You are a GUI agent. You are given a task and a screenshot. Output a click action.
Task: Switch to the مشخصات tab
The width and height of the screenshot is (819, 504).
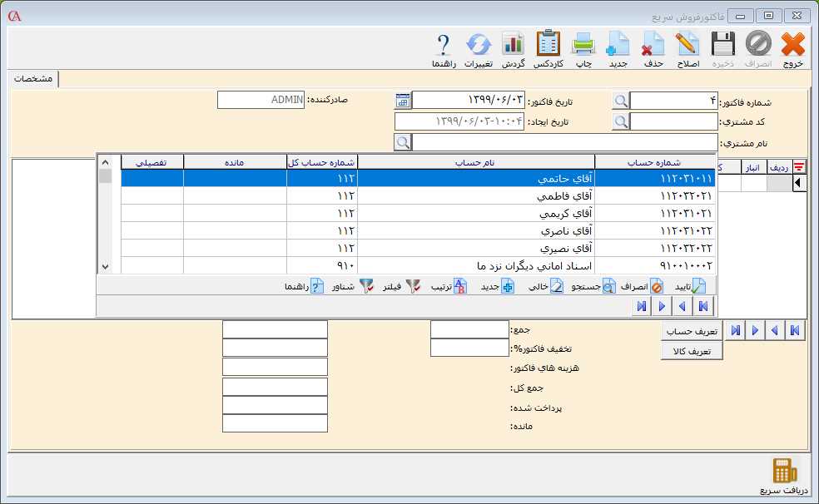point(33,79)
